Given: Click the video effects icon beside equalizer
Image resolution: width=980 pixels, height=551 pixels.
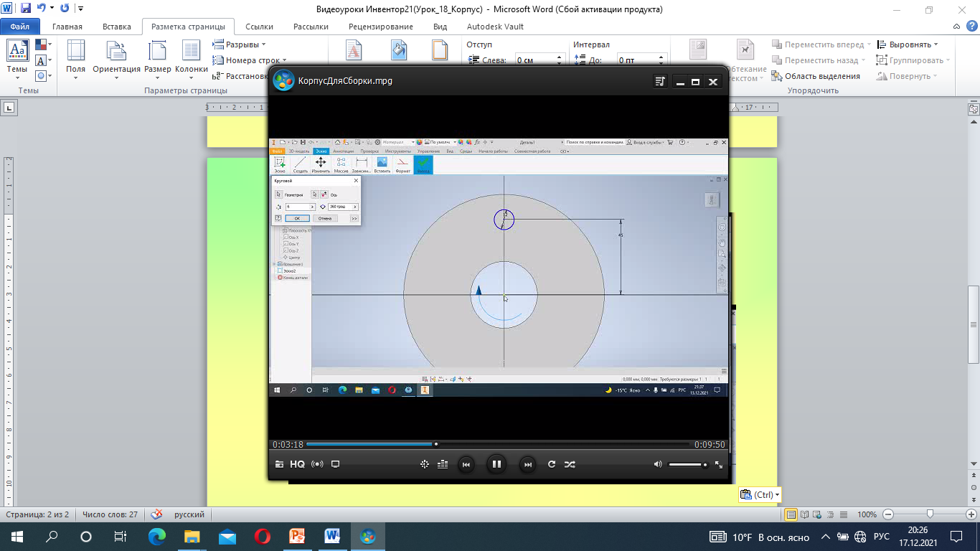Looking at the screenshot, I should (425, 464).
